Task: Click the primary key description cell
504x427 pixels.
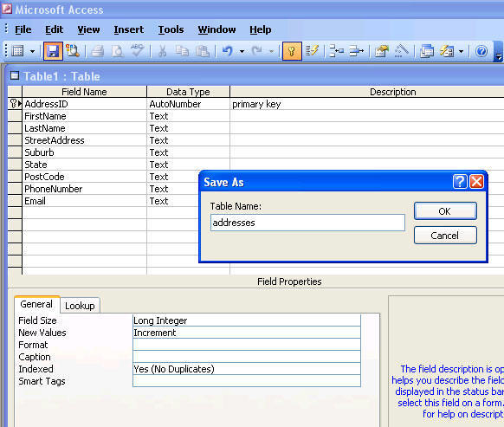Action: [367, 104]
